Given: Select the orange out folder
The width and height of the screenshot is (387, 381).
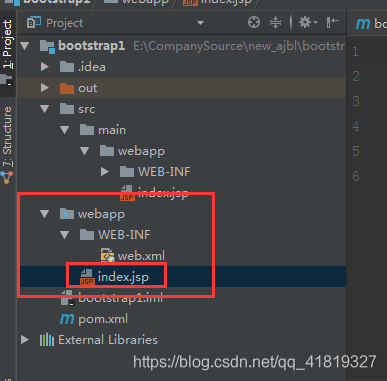Looking at the screenshot, I should coord(88,88).
